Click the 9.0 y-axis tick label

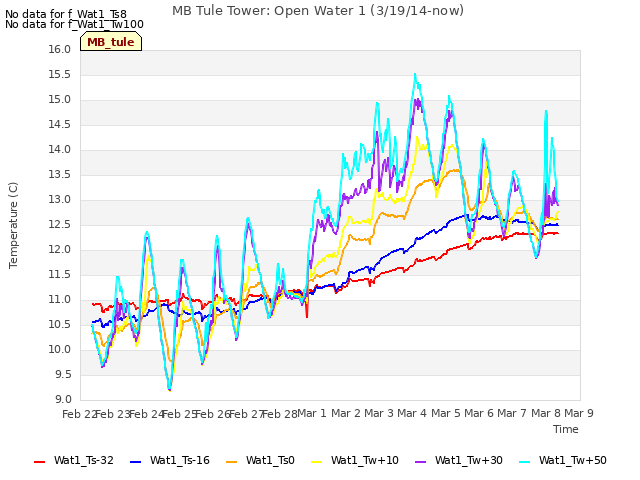pyautogui.click(x=63, y=400)
